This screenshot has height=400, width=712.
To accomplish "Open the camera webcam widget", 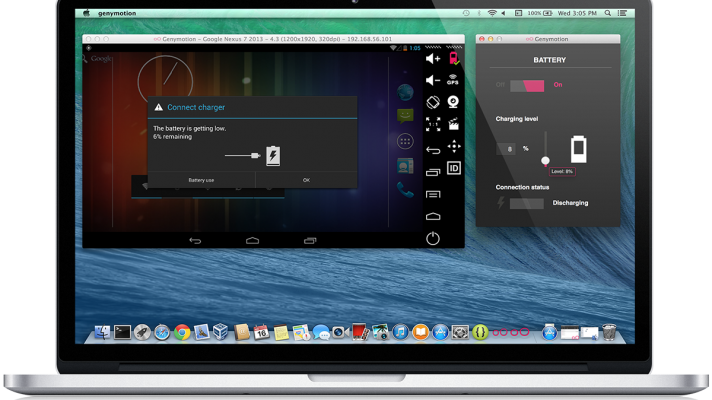I will (x=453, y=102).
